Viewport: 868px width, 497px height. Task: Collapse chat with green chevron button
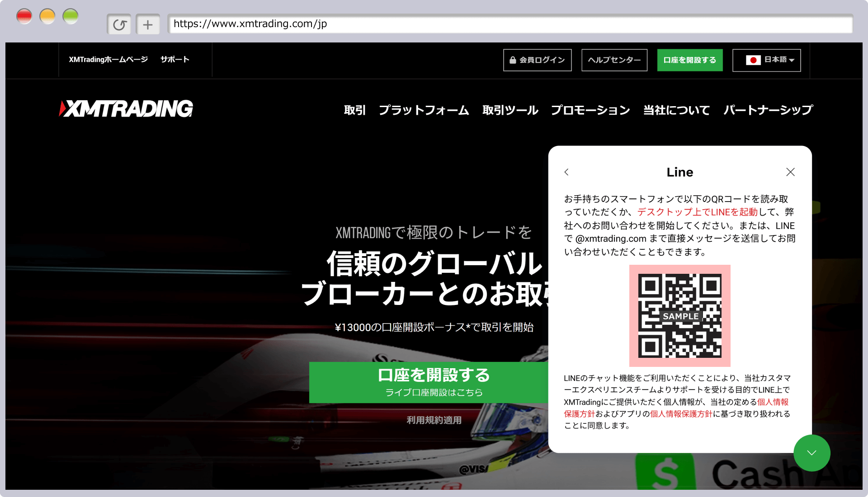coord(812,453)
